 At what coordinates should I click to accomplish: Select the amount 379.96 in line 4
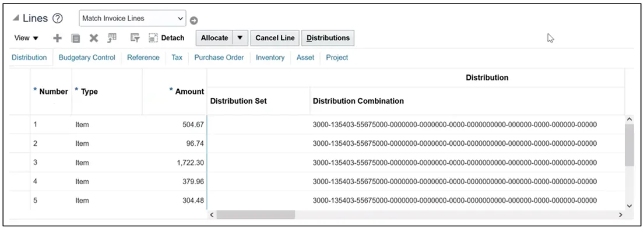193,181
